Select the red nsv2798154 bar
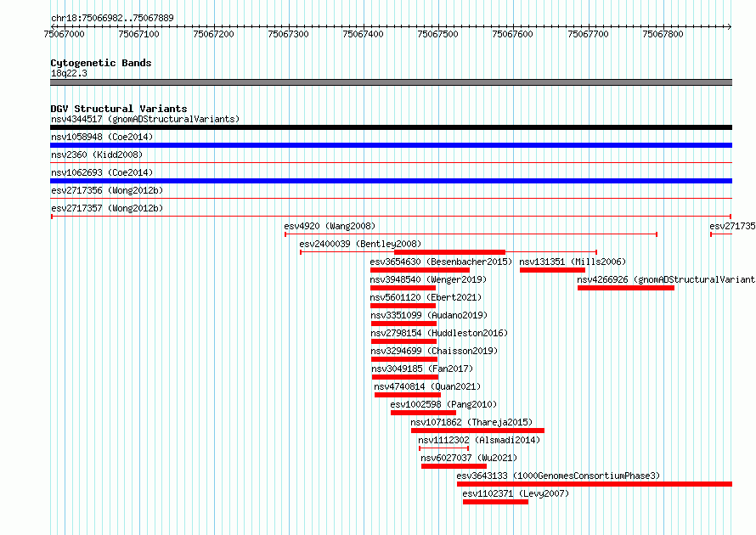The image size is (756, 535). (x=403, y=341)
